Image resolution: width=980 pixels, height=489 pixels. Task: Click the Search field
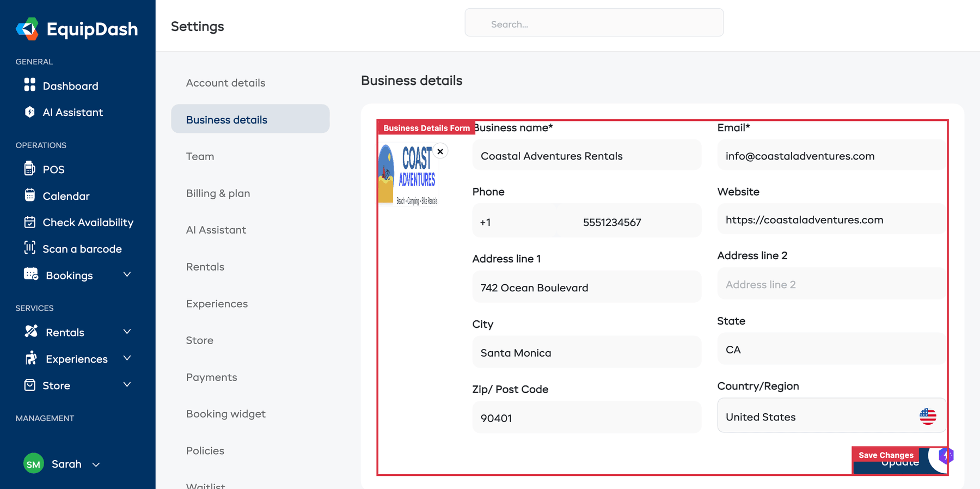[594, 23]
